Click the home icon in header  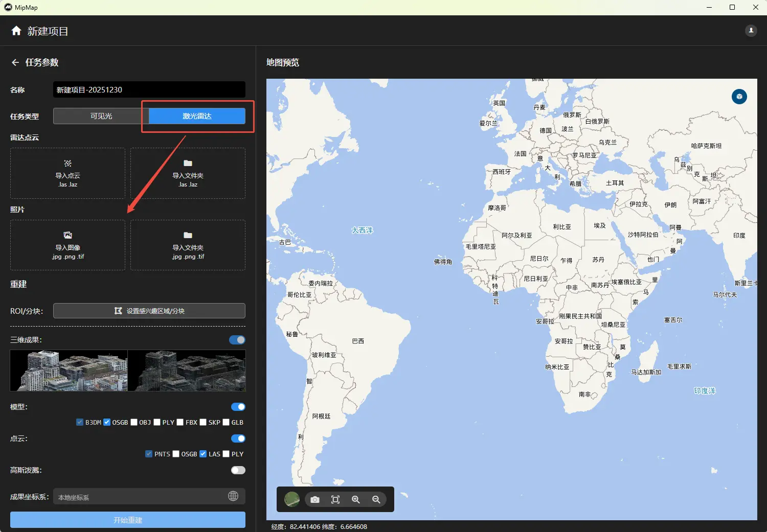(x=16, y=31)
